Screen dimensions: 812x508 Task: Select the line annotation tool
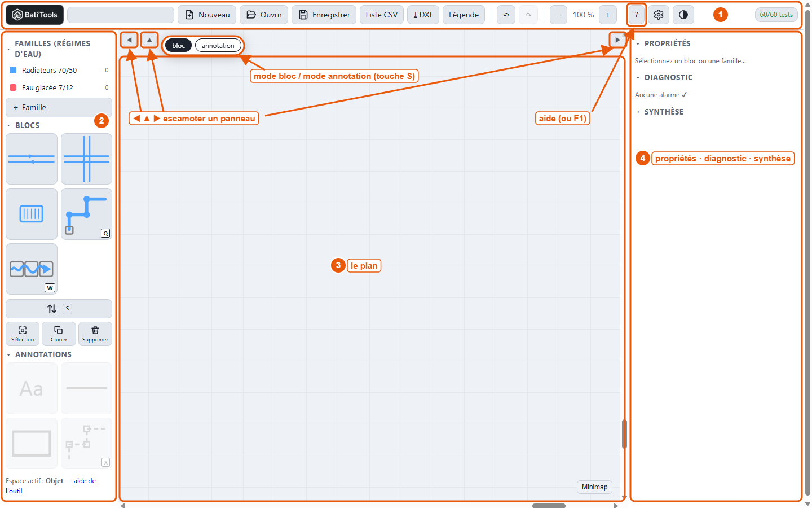pyautogui.click(x=86, y=388)
